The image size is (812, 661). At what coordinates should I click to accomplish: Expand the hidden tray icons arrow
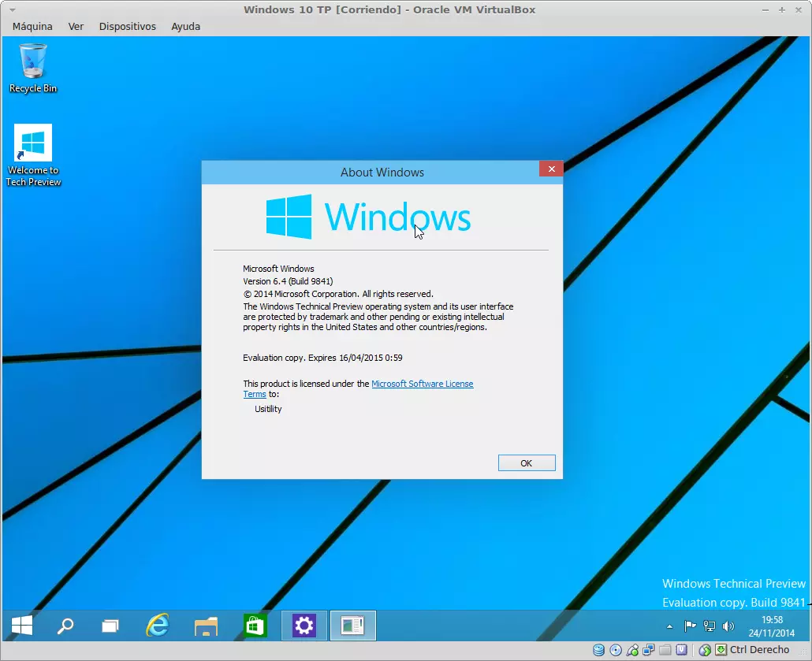point(670,626)
